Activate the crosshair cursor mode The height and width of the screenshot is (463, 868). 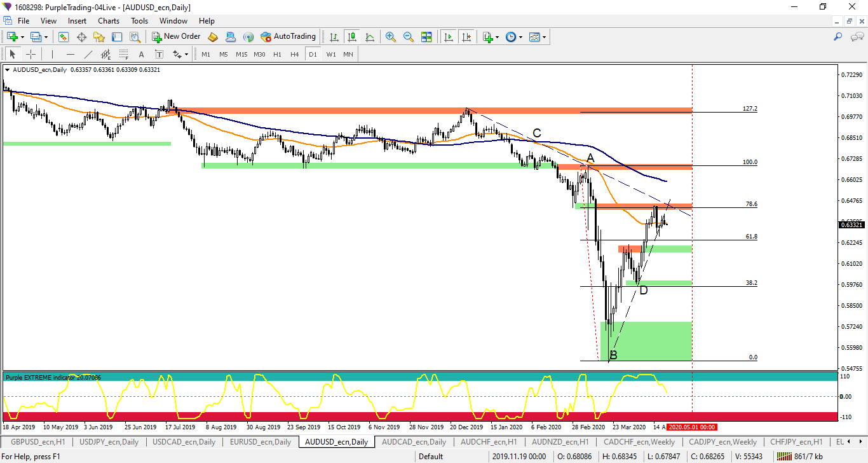(31, 54)
